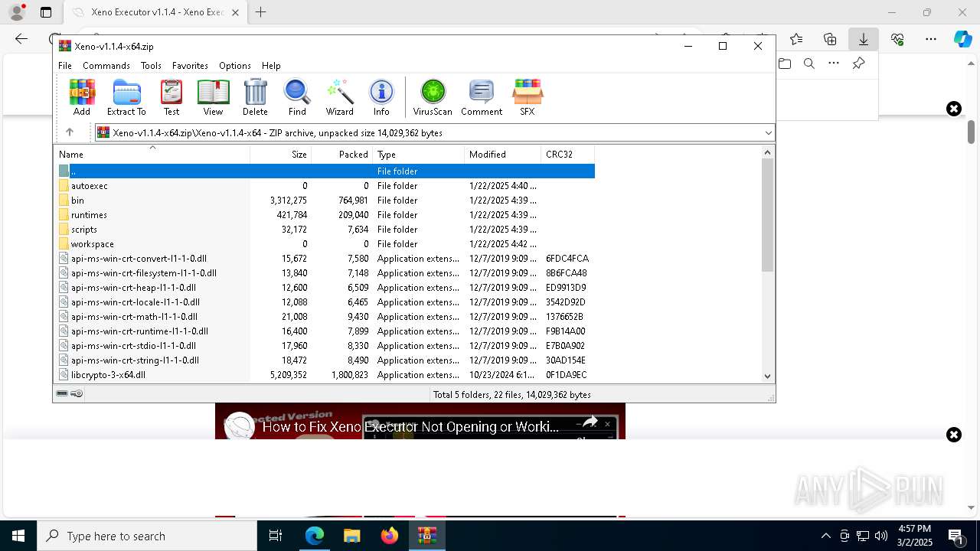Sort by the Modified column header
The width and height of the screenshot is (980, 551).
(x=503, y=154)
